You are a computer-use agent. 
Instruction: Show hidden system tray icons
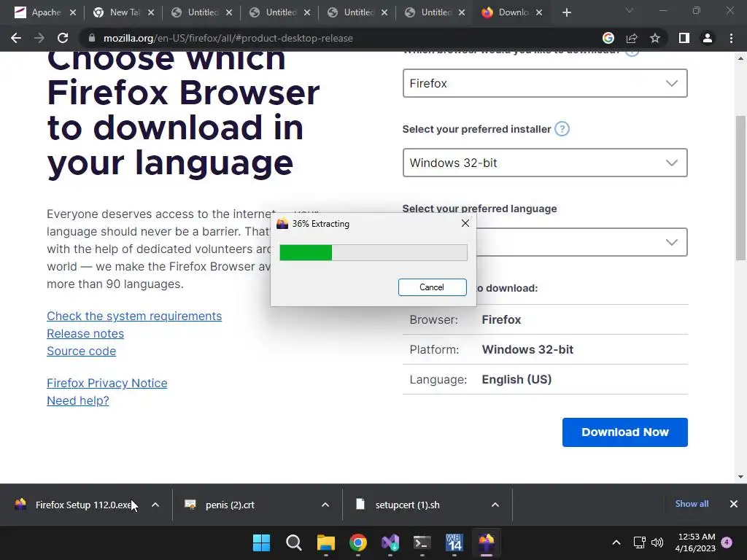click(x=616, y=542)
